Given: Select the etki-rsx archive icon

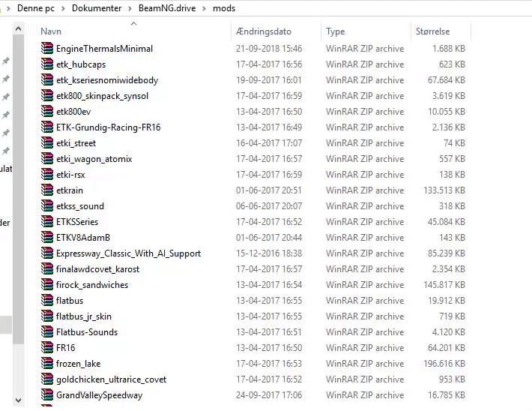Looking at the screenshot, I should (x=47, y=174).
